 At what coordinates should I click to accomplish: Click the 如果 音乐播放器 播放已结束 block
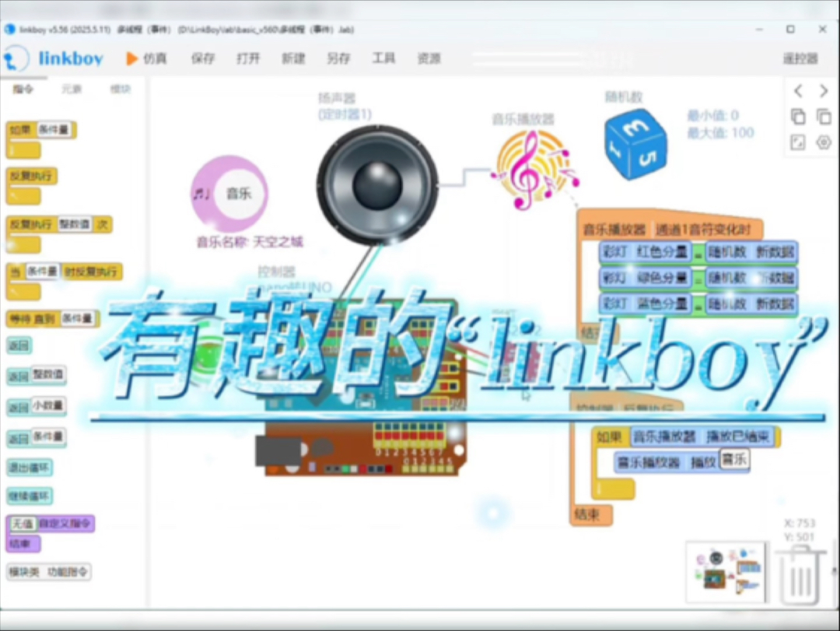pyautogui.click(x=686, y=437)
